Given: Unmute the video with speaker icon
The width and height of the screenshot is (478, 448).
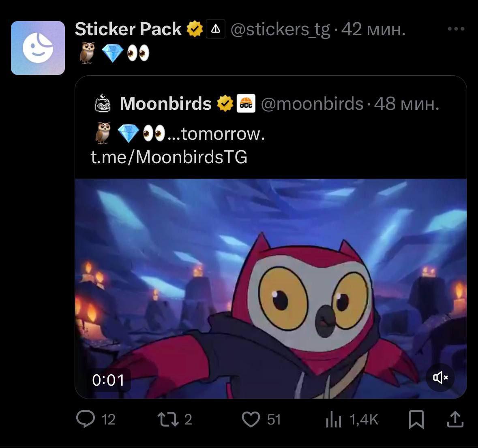Looking at the screenshot, I should (x=440, y=378).
